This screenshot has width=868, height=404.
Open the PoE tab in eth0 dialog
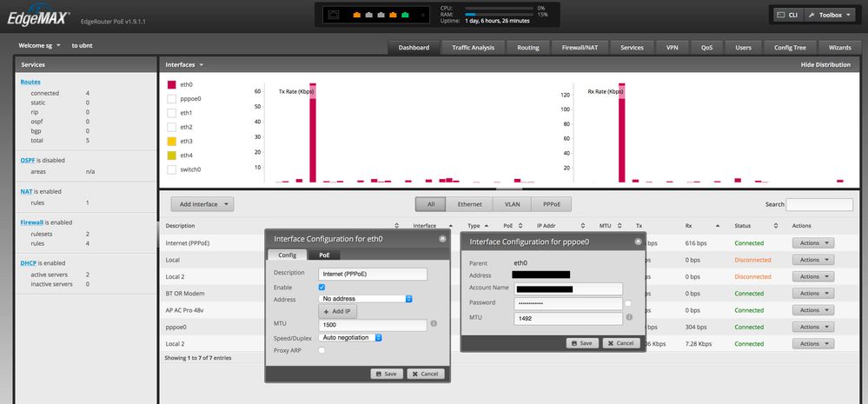click(324, 255)
